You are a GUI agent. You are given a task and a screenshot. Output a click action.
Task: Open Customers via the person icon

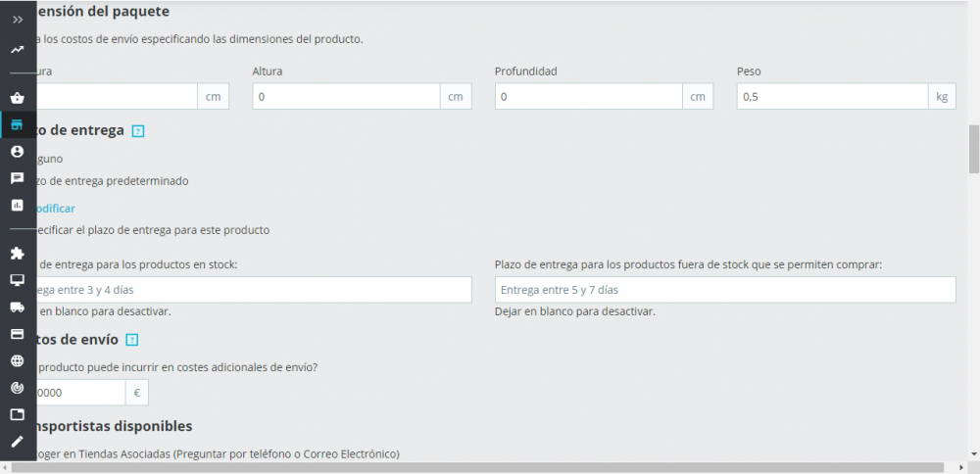coord(18,152)
